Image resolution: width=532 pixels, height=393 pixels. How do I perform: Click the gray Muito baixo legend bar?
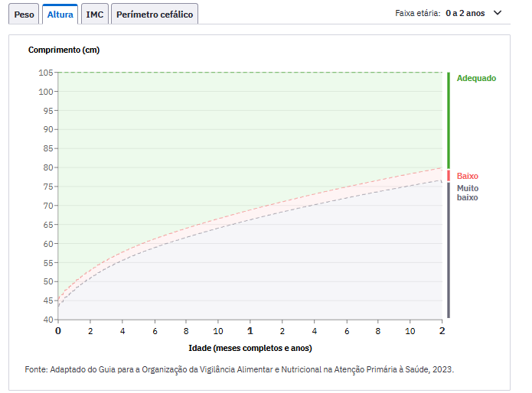pos(449,250)
